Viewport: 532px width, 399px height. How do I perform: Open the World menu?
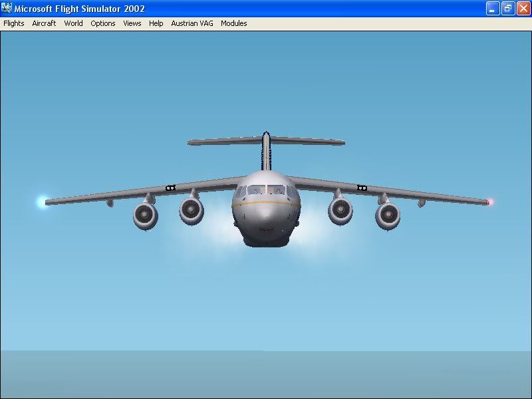point(73,23)
